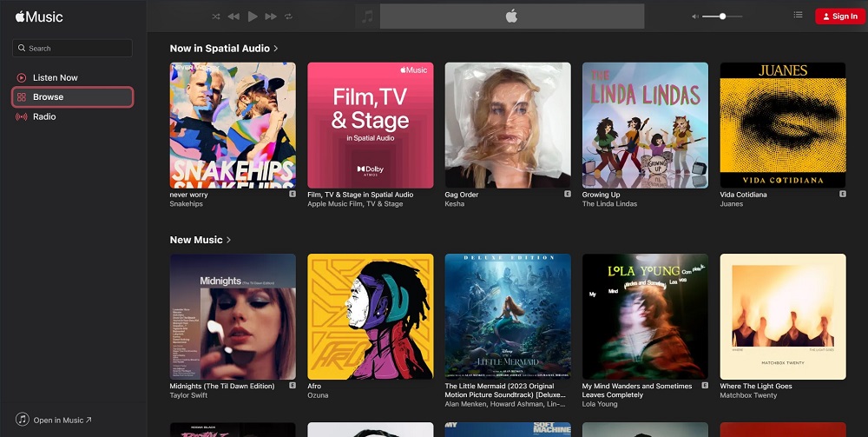Viewport: 868px width, 437px height.
Task: Mute audio with the speaker icon
Action: (x=694, y=17)
